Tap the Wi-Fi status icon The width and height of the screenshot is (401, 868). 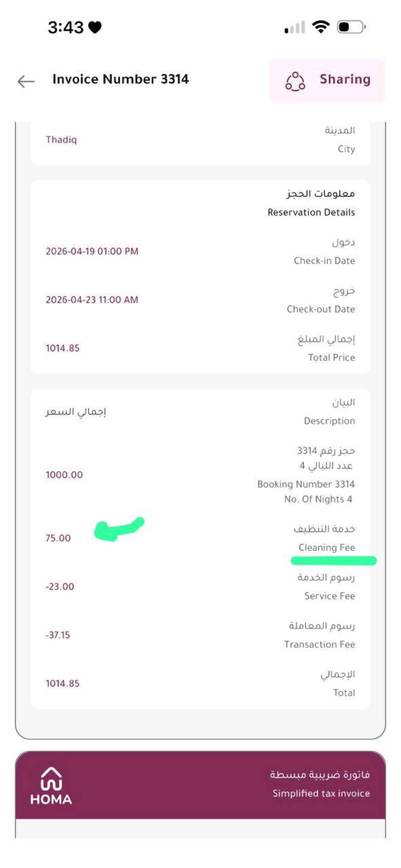coord(321,27)
